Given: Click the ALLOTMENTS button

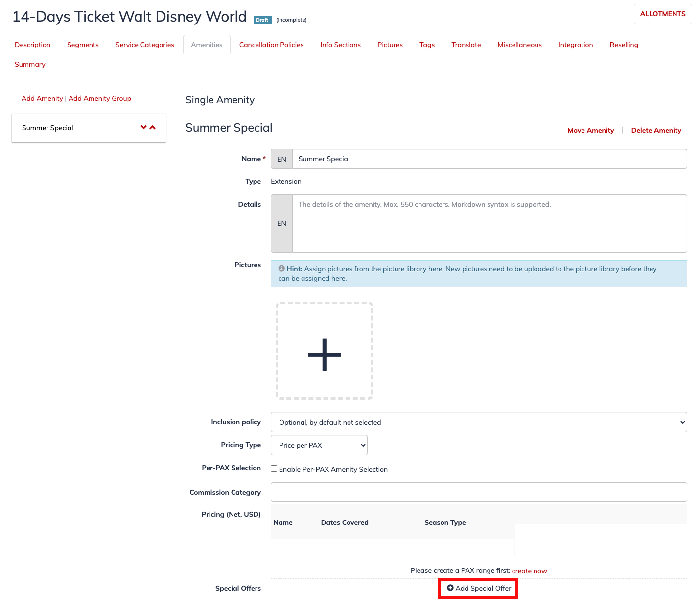Looking at the screenshot, I should [x=663, y=14].
